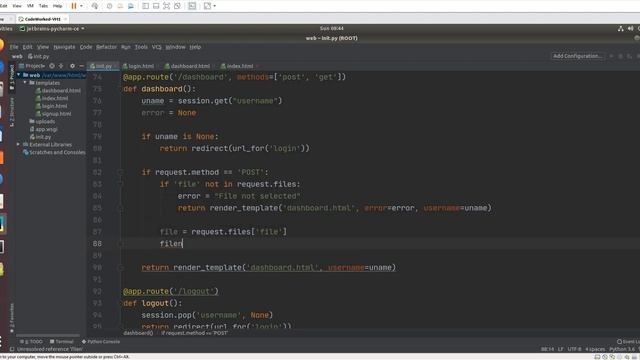The height and width of the screenshot is (360, 640).
Task: Click the 4 spaces indent indicator
Action: coord(595,349)
